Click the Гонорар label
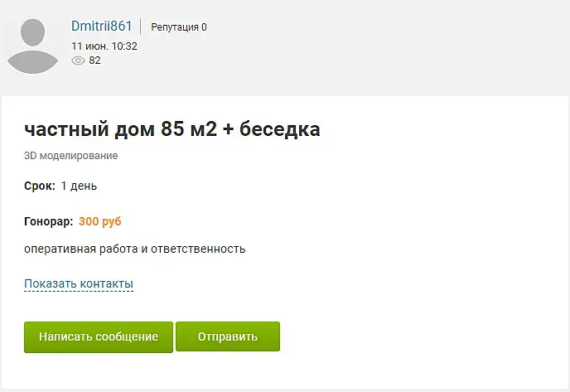This screenshot has width=570, height=392. pos(48,221)
